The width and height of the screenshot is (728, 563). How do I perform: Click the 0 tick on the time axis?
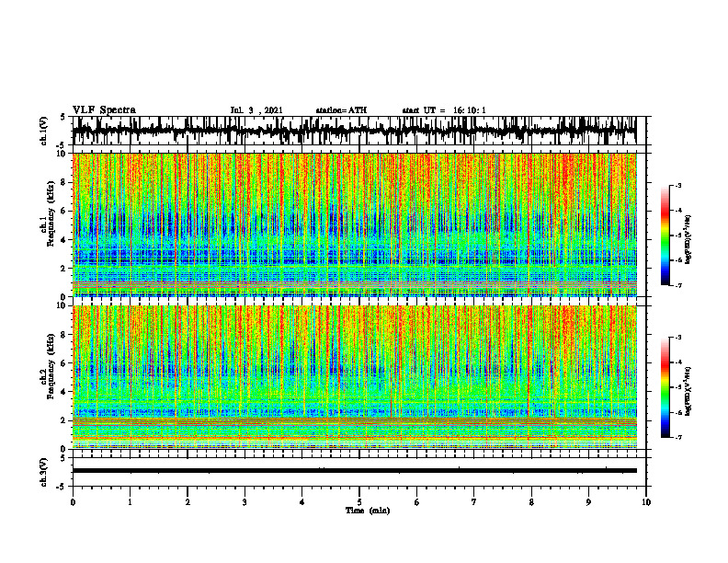point(73,502)
